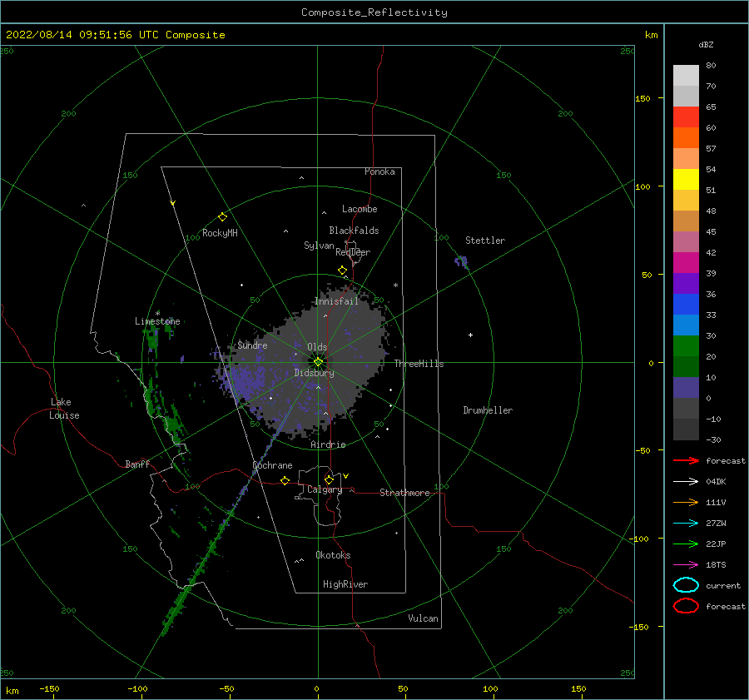Click the cyan 27ZW arrow legend icon
This screenshot has height=700, width=749.
coord(686,524)
